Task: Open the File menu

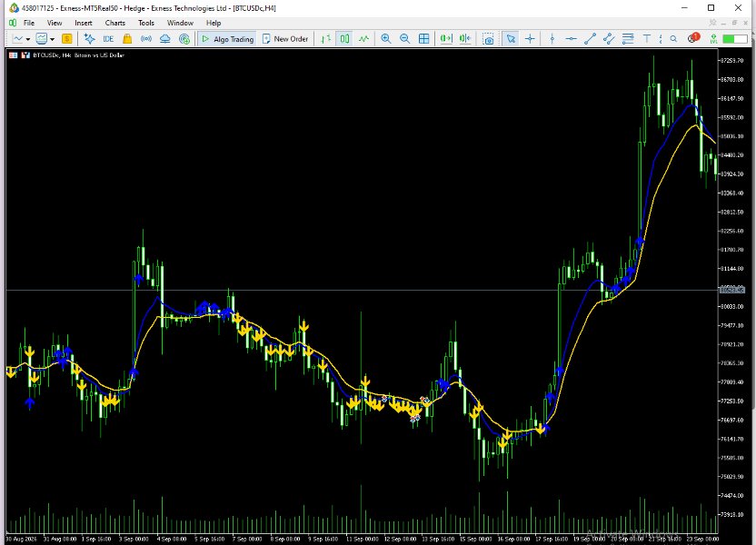Action: coord(29,23)
